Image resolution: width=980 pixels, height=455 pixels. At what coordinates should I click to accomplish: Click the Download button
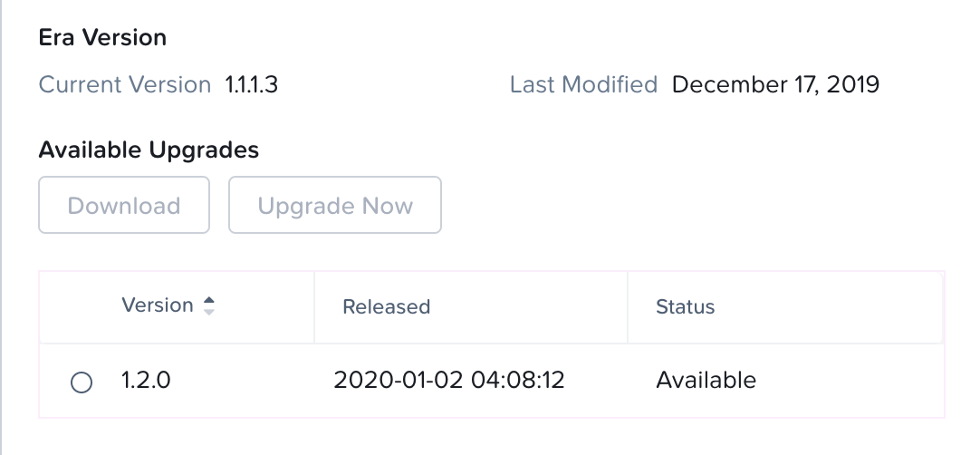(124, 205)
